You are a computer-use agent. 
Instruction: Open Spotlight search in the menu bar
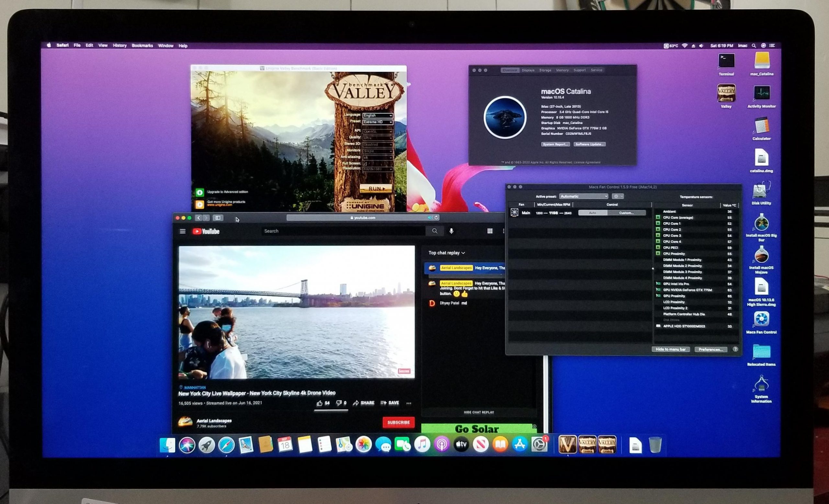[x=754, y=46]
